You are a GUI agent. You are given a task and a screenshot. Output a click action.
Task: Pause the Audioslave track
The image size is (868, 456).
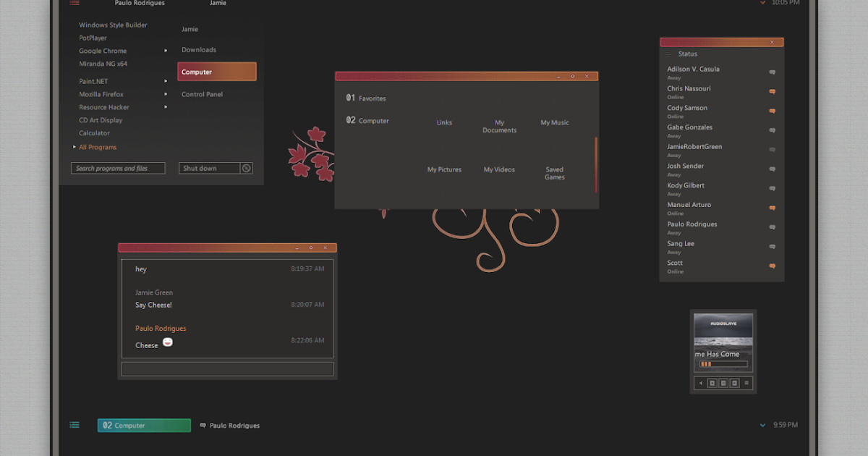(723, 383)
